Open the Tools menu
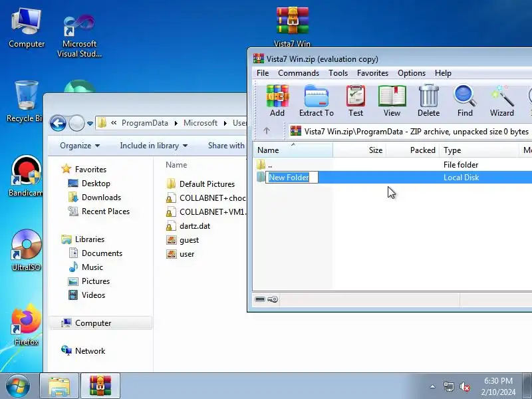The image size is (532, 399). tap(338, 73)
